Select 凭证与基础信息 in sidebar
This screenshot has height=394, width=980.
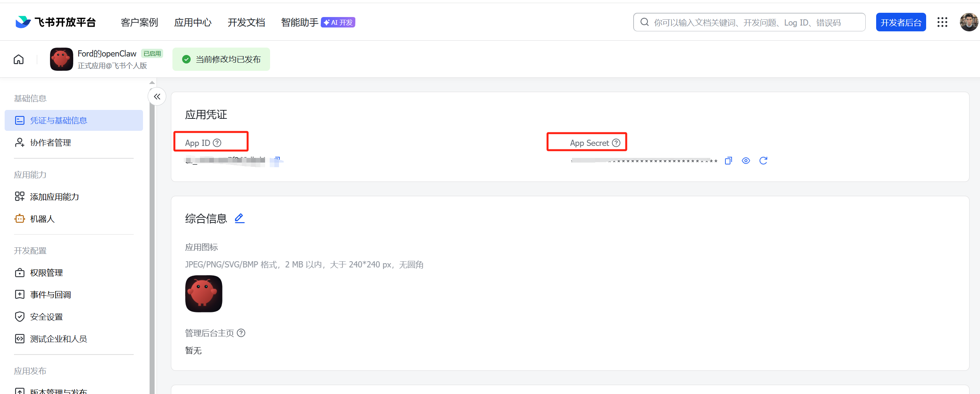(x=74, y=120)
